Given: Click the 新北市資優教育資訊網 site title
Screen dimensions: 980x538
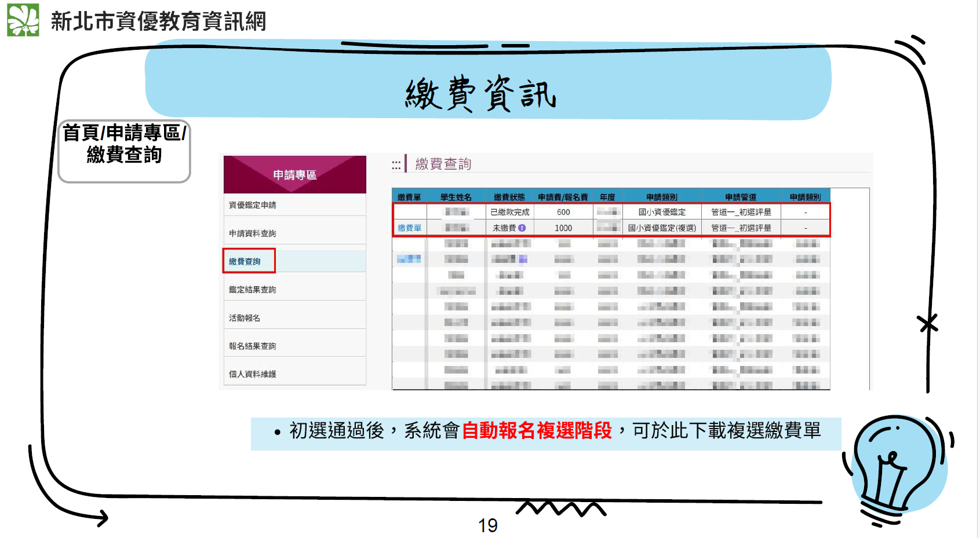Looking at the screenshot, I should [158, 21].
